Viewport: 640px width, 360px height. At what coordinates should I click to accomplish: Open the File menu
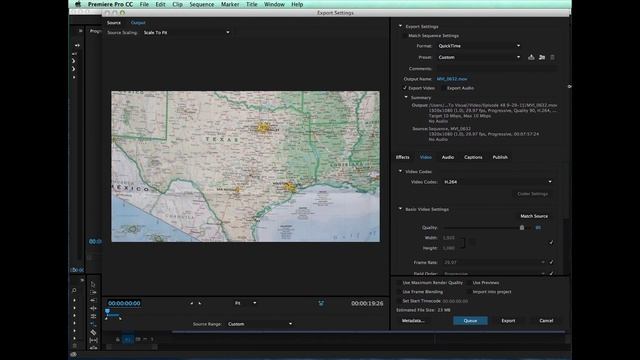tap(144, 4)
